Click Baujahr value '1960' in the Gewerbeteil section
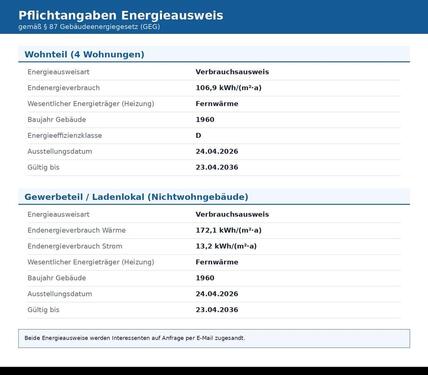Image resolution: width=428 pixels, height=375 pixels. click(x=205, y=278)
